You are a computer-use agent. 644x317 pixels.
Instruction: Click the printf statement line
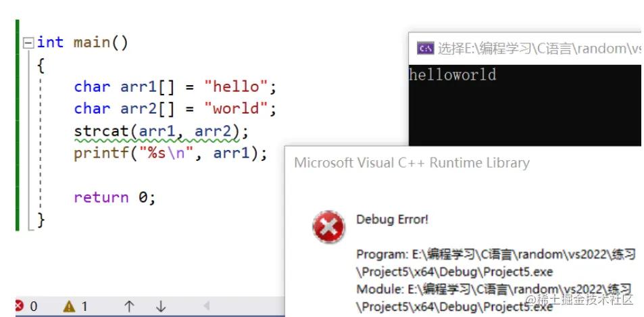click(170, 154)
